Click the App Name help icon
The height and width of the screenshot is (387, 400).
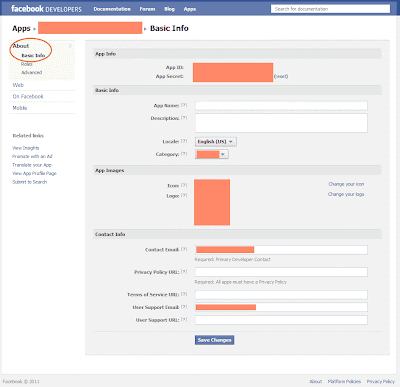(x=184, y=105)
